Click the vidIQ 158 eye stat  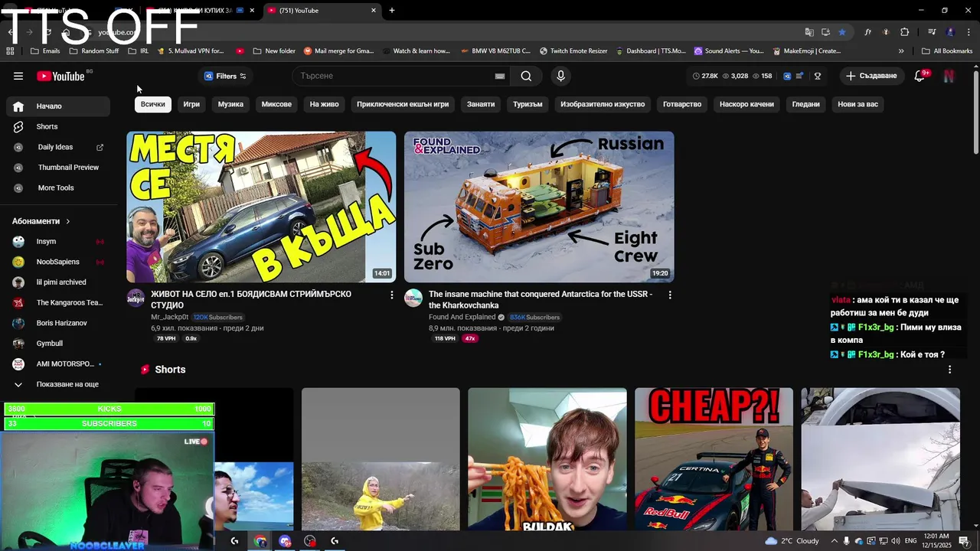763,76
